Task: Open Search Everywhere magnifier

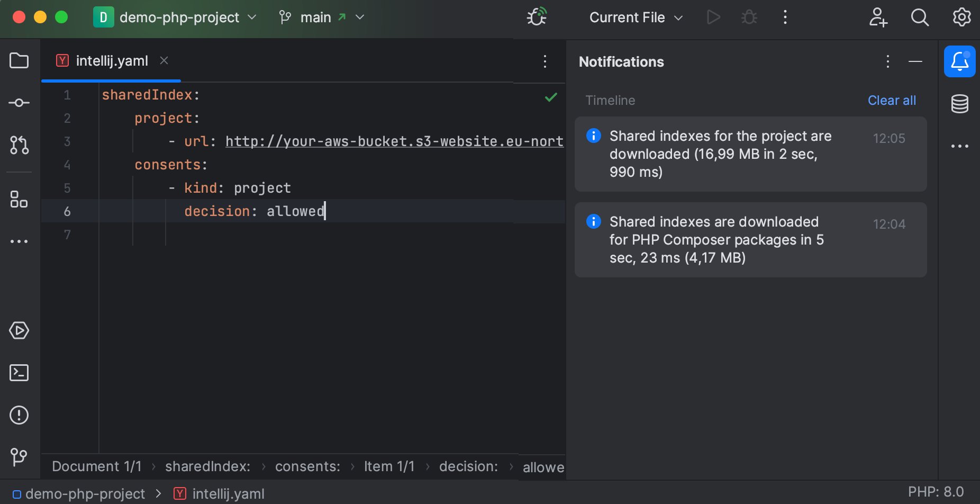Action: [x=920, y=17]
